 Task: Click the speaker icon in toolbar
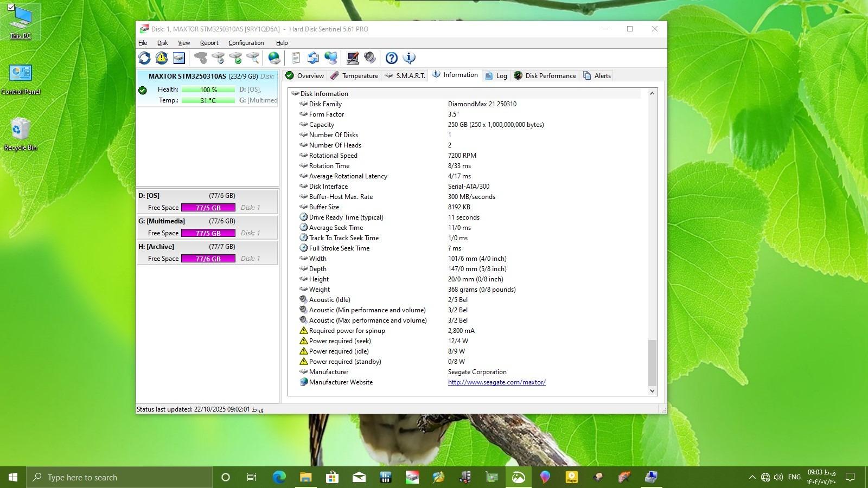[370, 58]
